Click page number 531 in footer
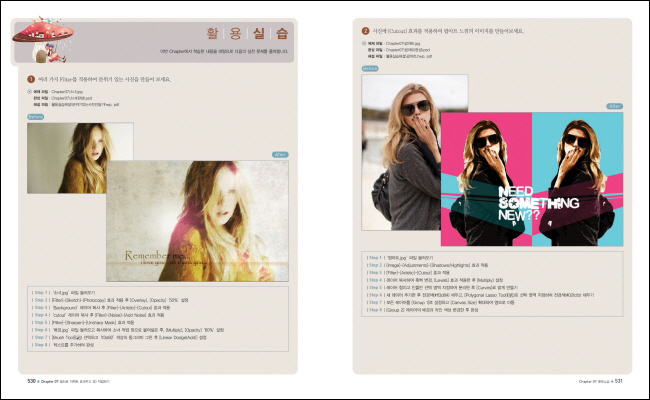Viewport: 650px width, 400px height. click(618, 381)
